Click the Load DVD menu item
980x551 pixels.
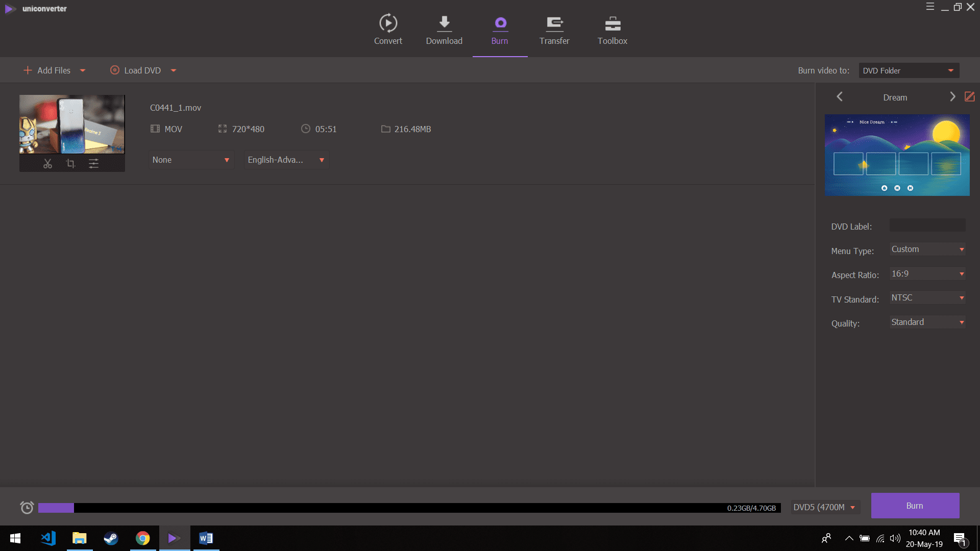point(141,70)
